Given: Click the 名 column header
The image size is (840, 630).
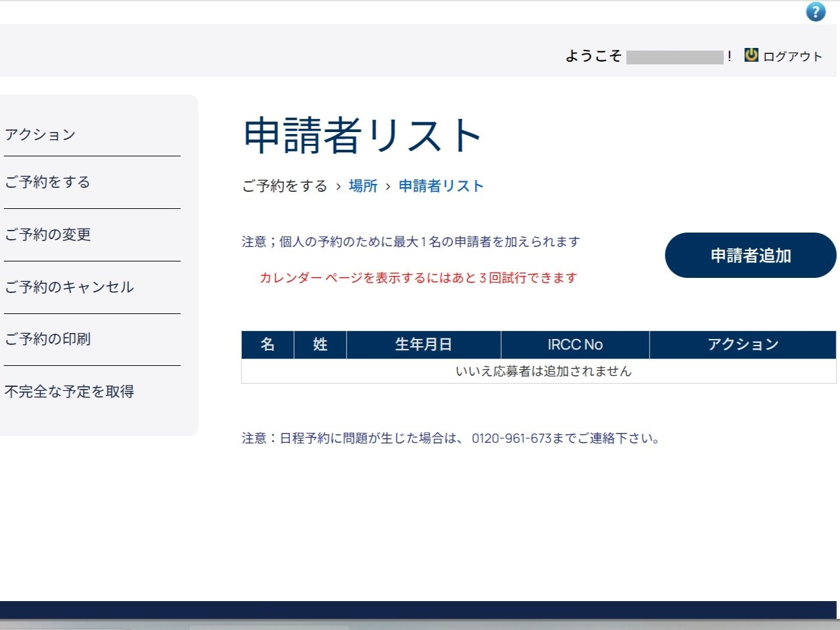Looking at the screenshot, I should tap(268, 345).
